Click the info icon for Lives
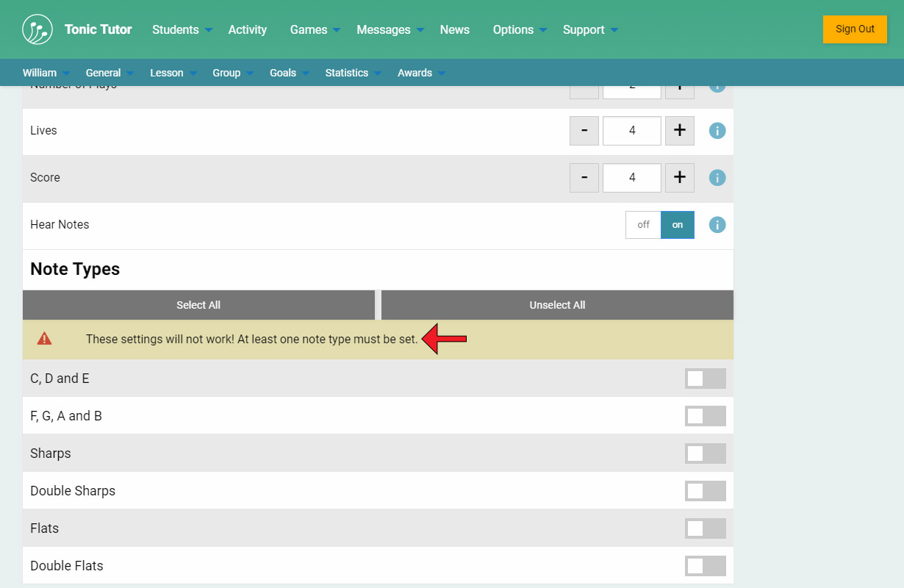 (x=717, y=131)
